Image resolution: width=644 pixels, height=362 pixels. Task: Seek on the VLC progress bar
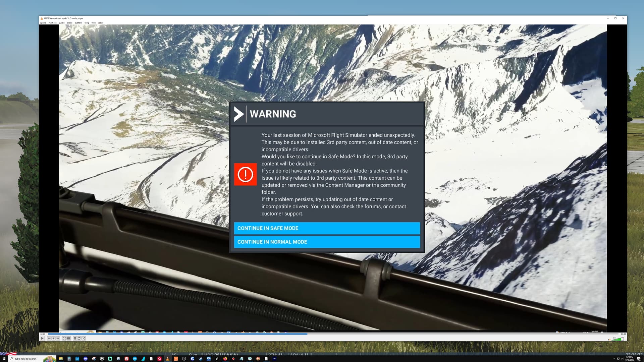pos(333,334)
